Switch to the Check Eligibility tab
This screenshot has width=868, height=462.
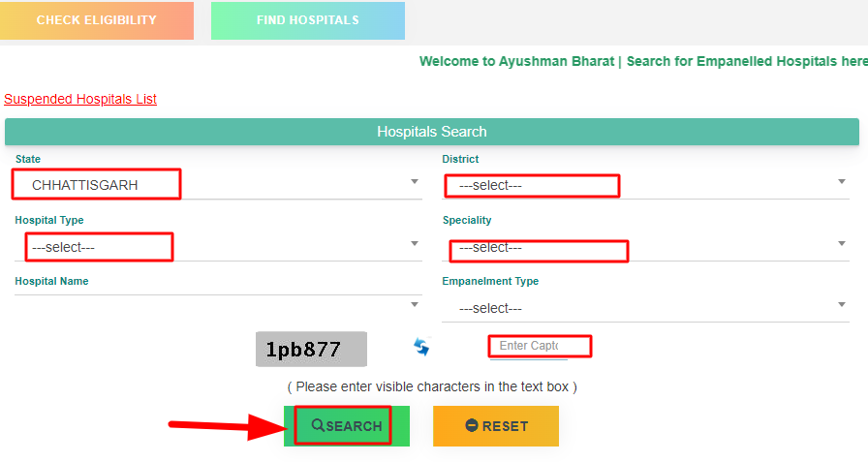tap(96, 20)
